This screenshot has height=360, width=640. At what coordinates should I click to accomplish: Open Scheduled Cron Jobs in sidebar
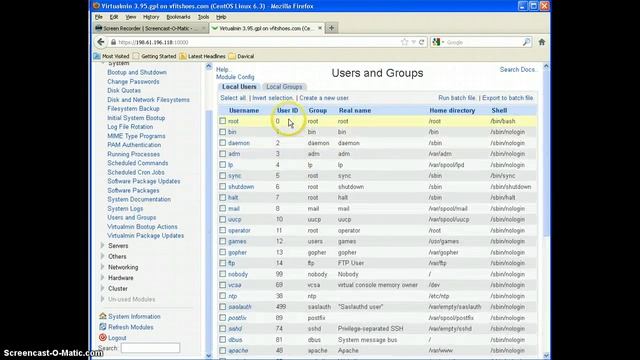136,172
